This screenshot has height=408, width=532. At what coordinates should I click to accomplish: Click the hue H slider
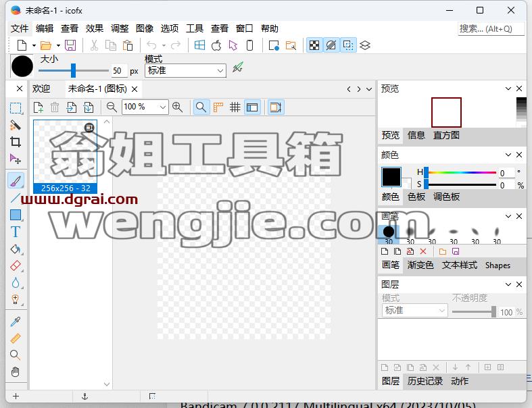click(x=460, y=172)
